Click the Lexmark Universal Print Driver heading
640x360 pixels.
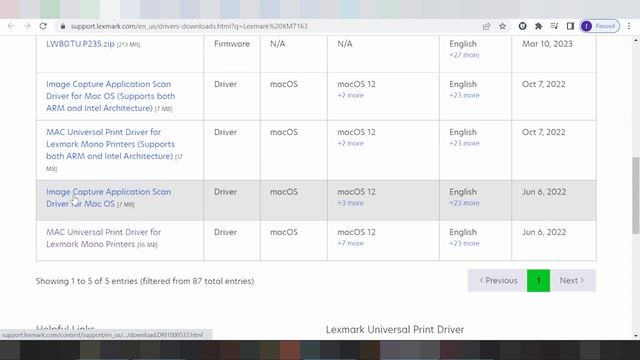(x=395, y=329)
